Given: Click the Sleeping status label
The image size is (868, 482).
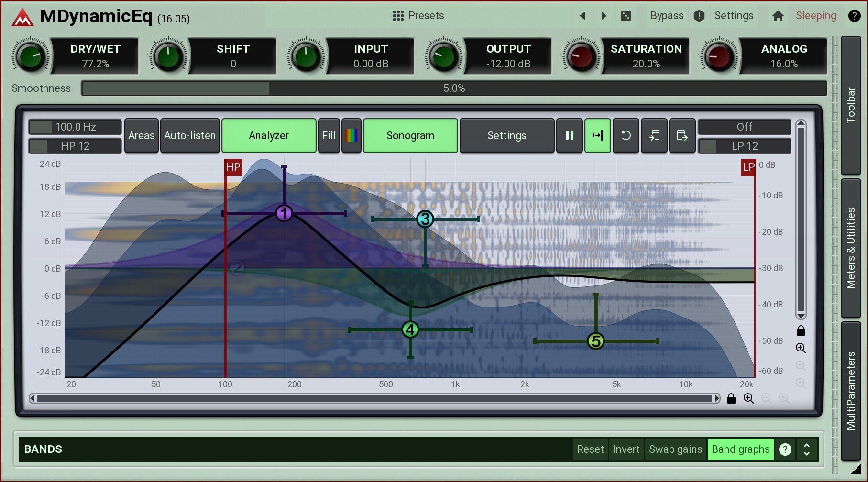Looking at the screenshot, I should tap(816, 16).
